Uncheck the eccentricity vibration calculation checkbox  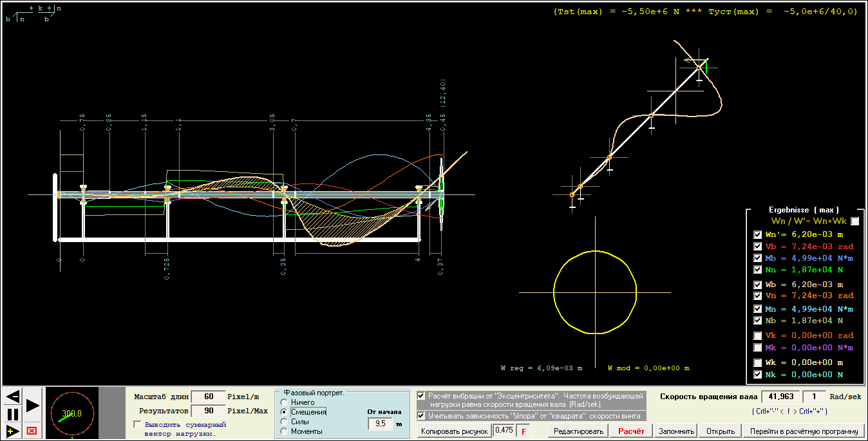click(421, 395)
